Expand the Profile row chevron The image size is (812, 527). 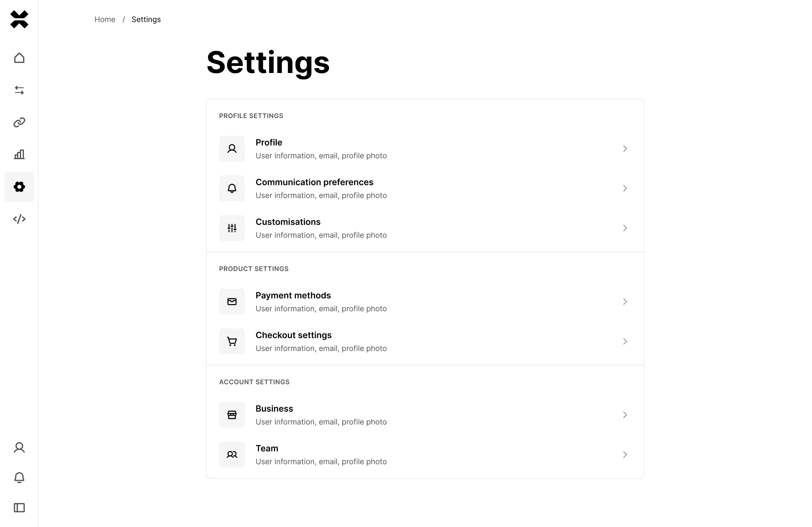pos(625,149)
